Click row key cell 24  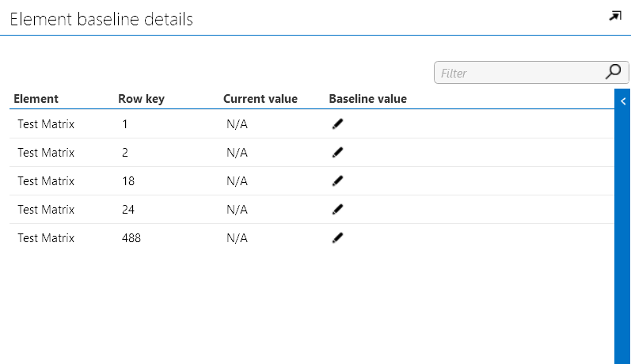(x=128, y=209)
